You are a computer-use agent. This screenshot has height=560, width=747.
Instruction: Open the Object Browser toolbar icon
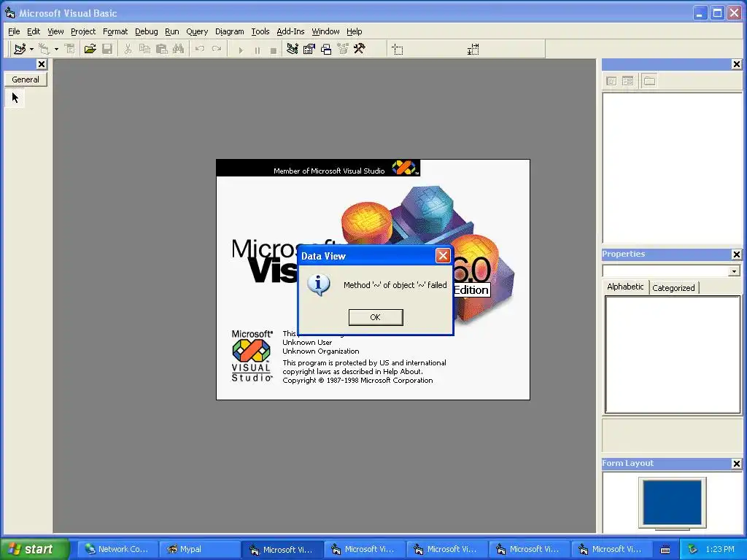click(343, 49)
